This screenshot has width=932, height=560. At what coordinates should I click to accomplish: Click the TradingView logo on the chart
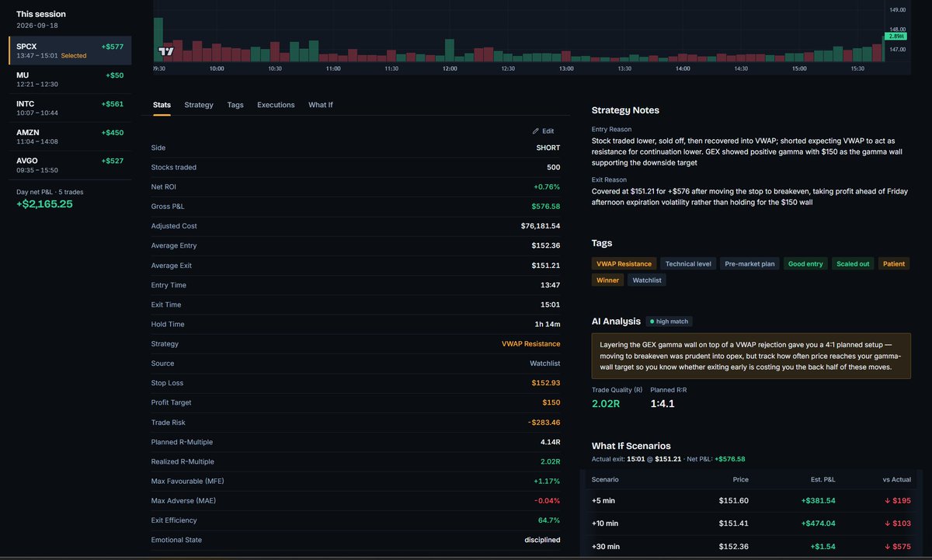pyautogui.click(x=166, y=52)
